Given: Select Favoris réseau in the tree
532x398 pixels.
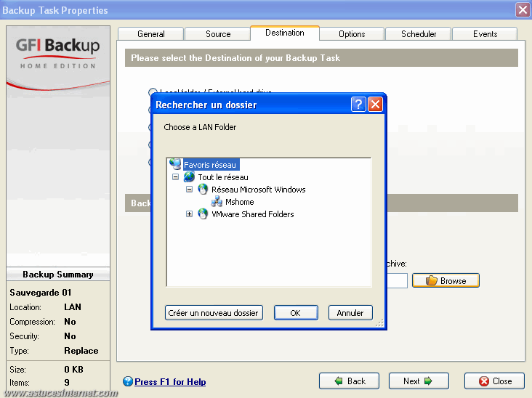Looking at the screenshot, I should pyautogui.click(x=210, y=165).
